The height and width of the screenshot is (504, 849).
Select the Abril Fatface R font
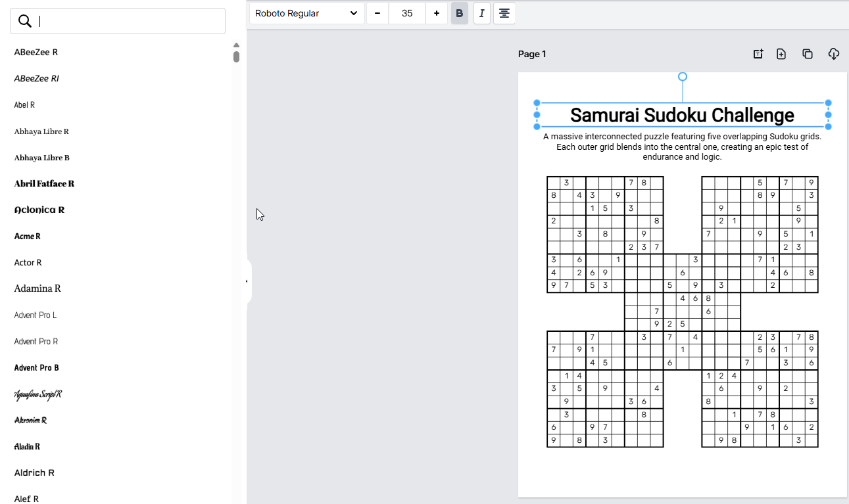(x=44, y=183)
